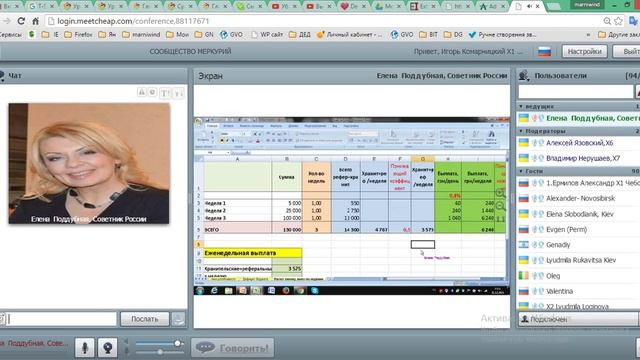Switch to the first browser tab

pyautogui.click(x=11, y=6)
